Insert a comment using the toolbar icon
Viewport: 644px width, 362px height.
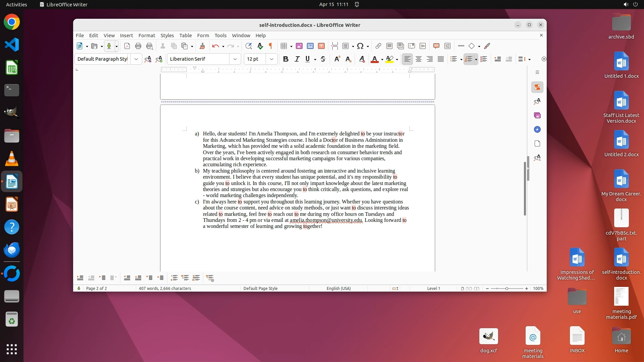[436, 46]
